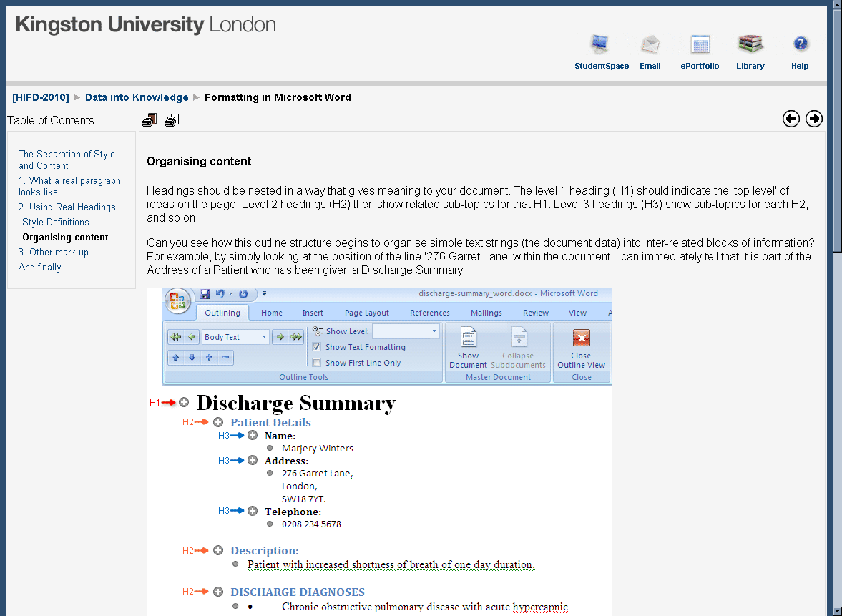The height and width of the screenshot is (616, 842).
Task: Click the plus symbol beside Name:
Action: pyautogui.click(x=253, y=436)
